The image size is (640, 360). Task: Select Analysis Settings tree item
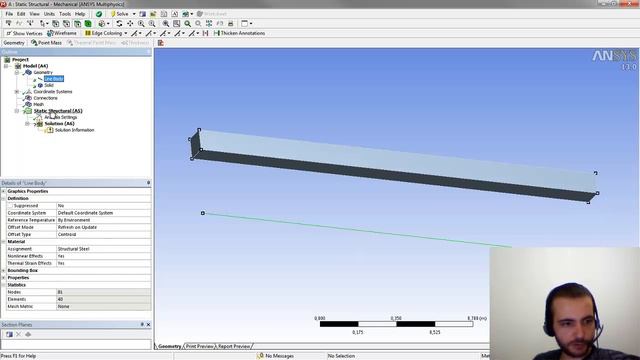60,117
